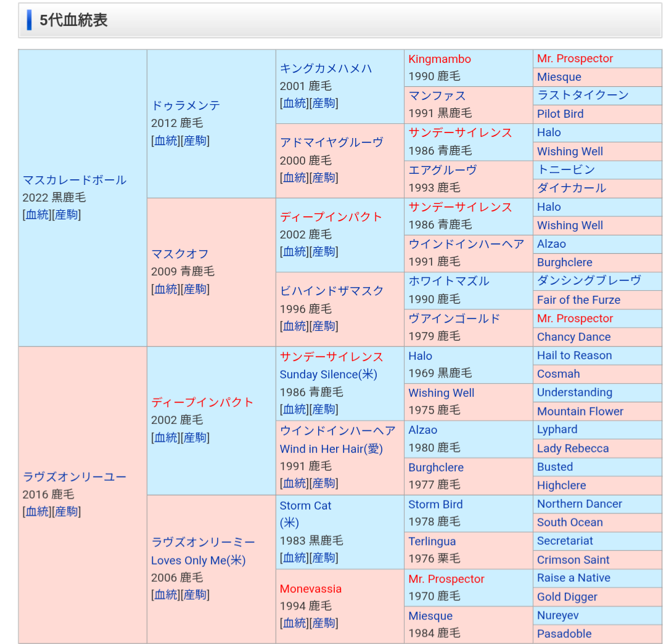Viewport: 666px width, 644px height.
Task: Open the Mountain Flower link
Action: click(580, 412)
